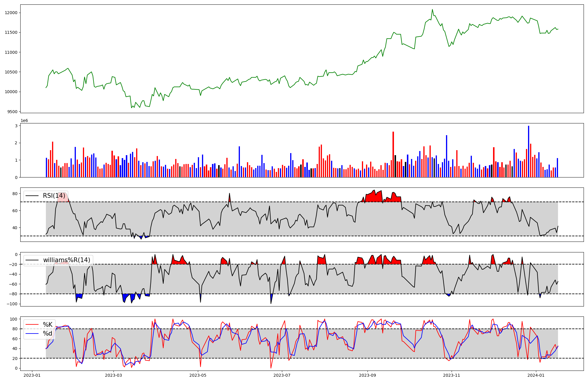Click the red %K legend line

point(32,325)
